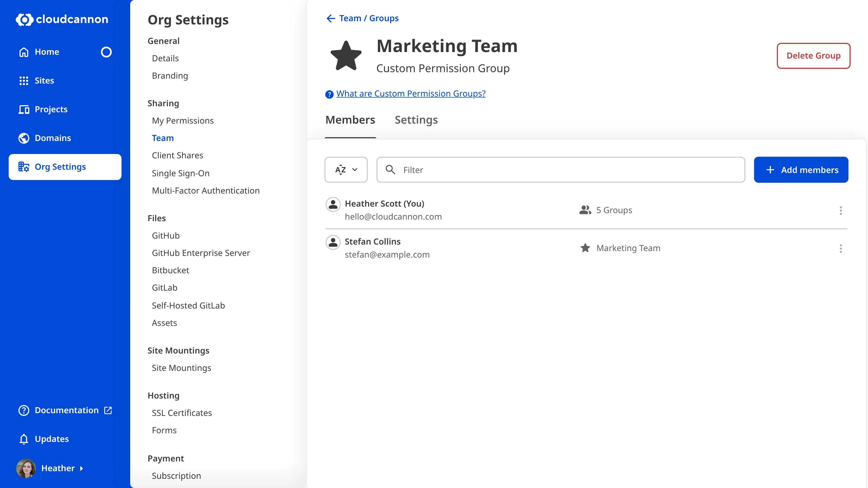
Task: Follow Team / Groups breadcrumb link
Action: 369,18
